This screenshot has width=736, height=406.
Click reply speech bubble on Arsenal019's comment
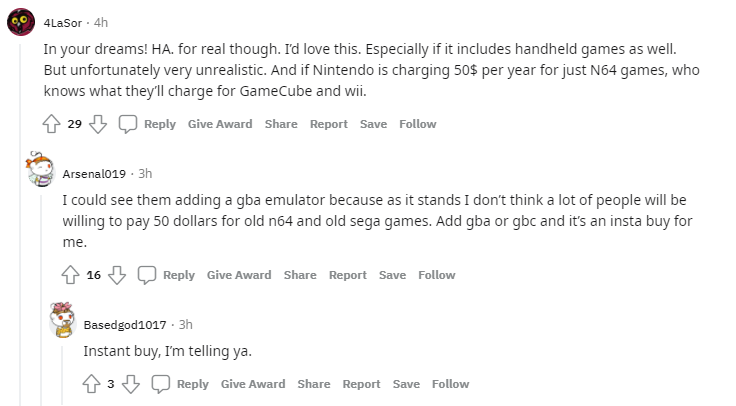(x=147, y=275)
